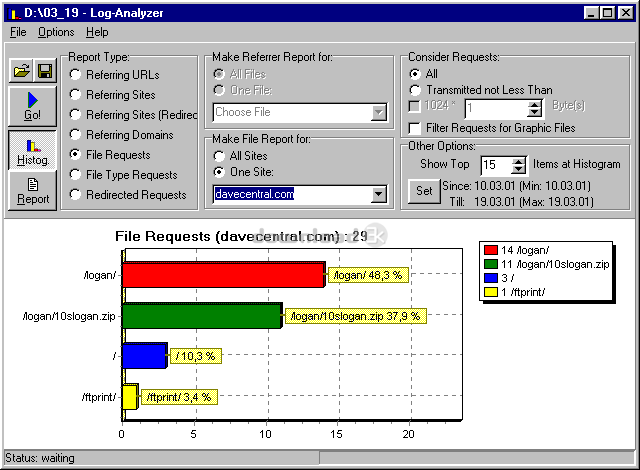Increase Show Top items count
The image size is (640, 470).
[518, 161]
